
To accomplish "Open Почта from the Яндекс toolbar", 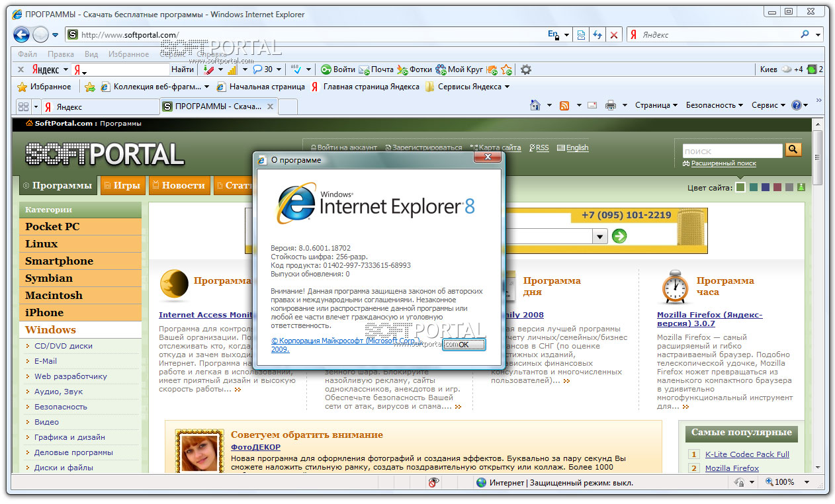I will point(376,69).
